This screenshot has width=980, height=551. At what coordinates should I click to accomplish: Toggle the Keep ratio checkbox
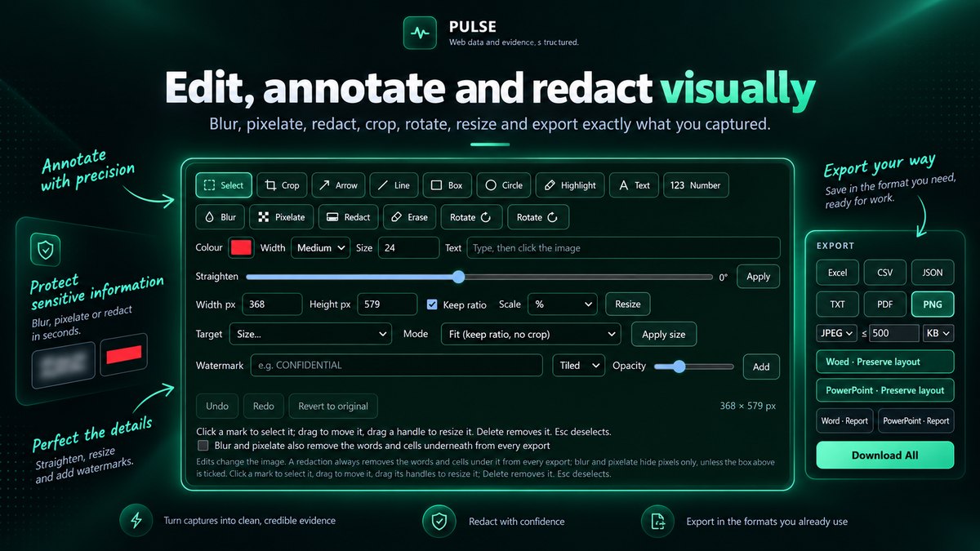click(x=433, y=304)
